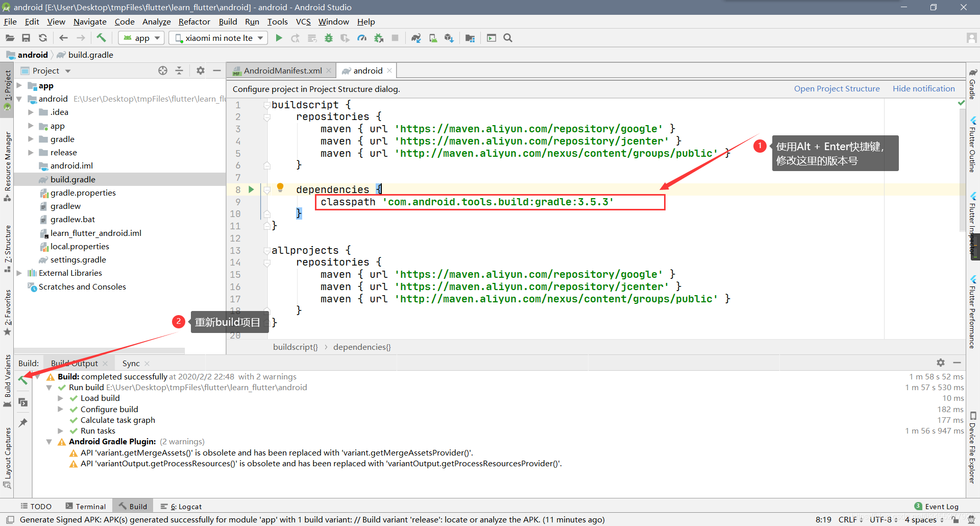The image size is (980, 526).
Task: Open the SDK Manager icon
Action: coord(449,38)
